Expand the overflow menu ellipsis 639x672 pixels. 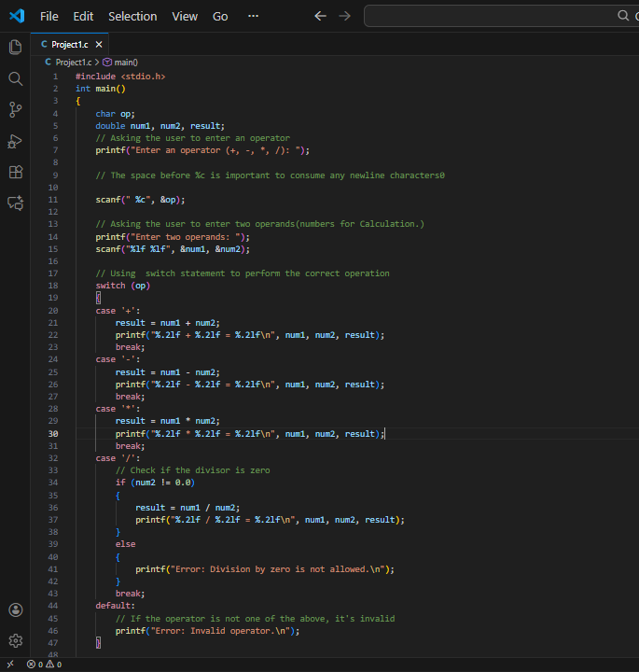pyautogui.click(x=253, y=16)
